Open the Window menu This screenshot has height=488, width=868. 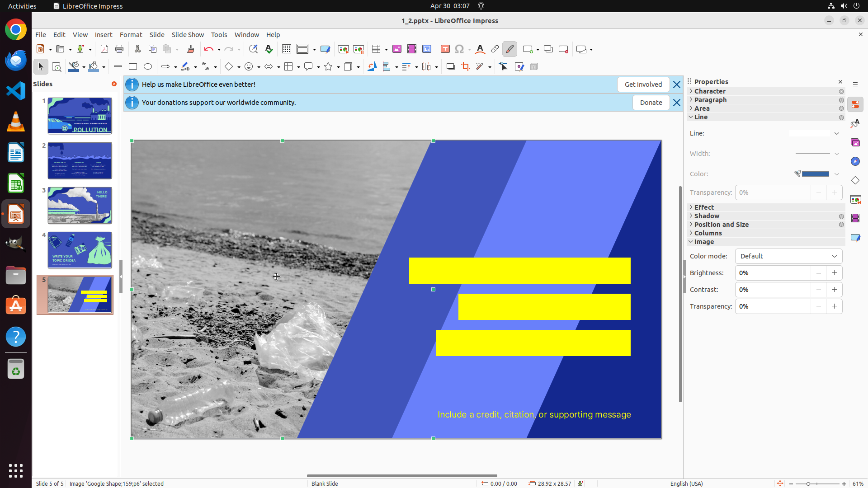point(246,35)
